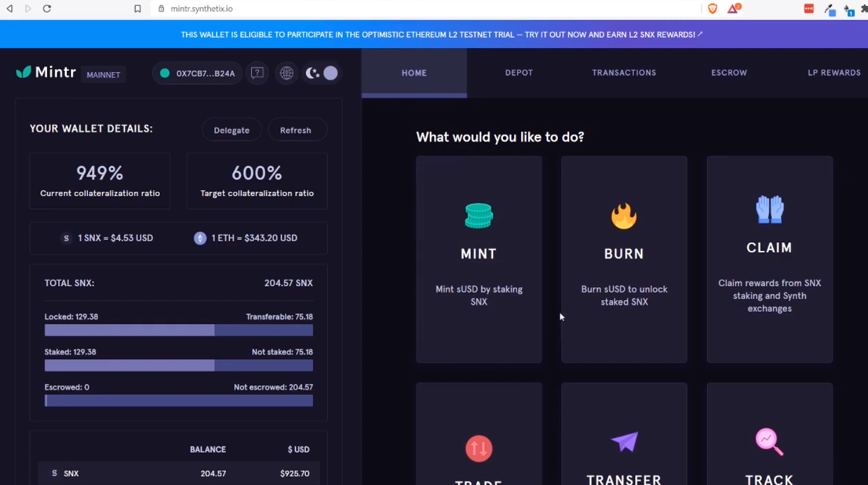
Task: Click the MINT coins stack icon
Action: [479, 216]
